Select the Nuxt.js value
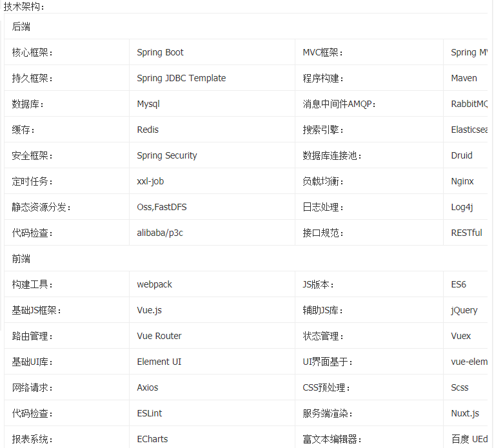 [465, 414]
